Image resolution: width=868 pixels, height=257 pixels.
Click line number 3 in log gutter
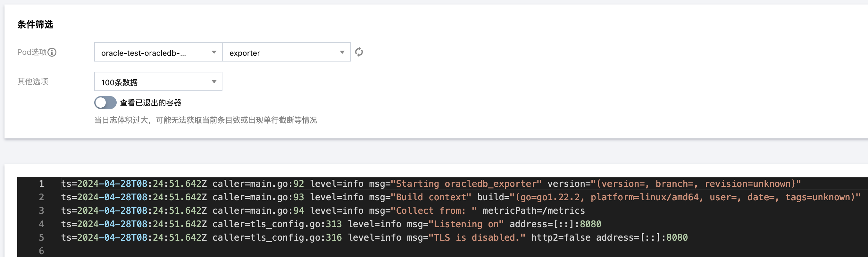point(41,211)
